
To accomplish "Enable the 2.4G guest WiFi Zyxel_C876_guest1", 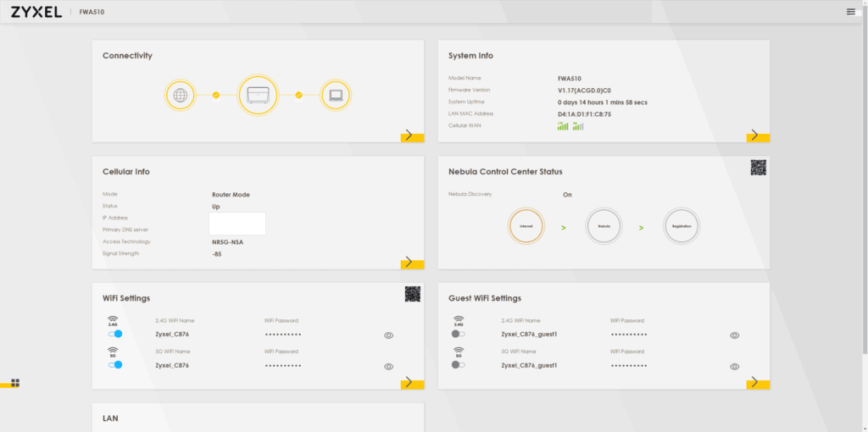I will pyautogui.click(x=459, y=334).
